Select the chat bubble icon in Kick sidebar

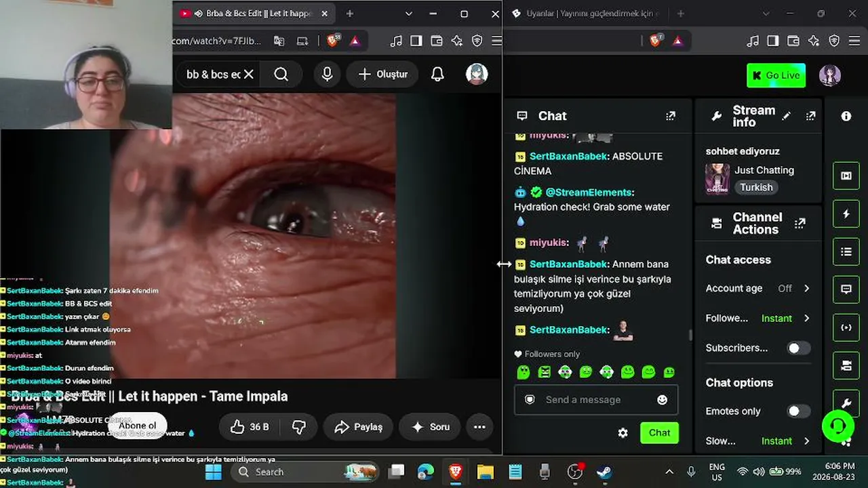846,289
